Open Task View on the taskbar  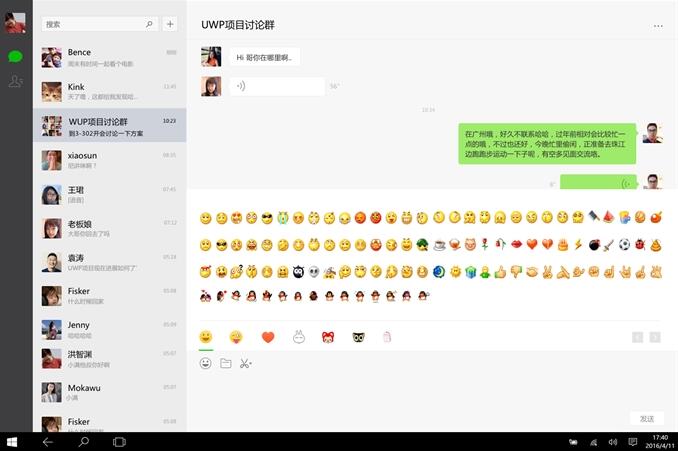click(119, 442)
